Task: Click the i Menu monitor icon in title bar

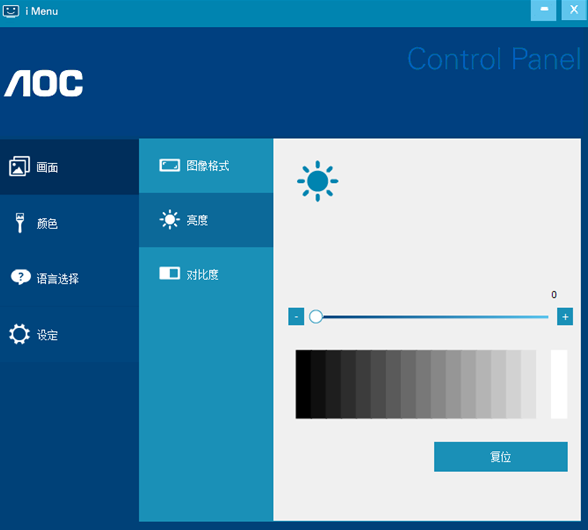Action: coord(11,11)
